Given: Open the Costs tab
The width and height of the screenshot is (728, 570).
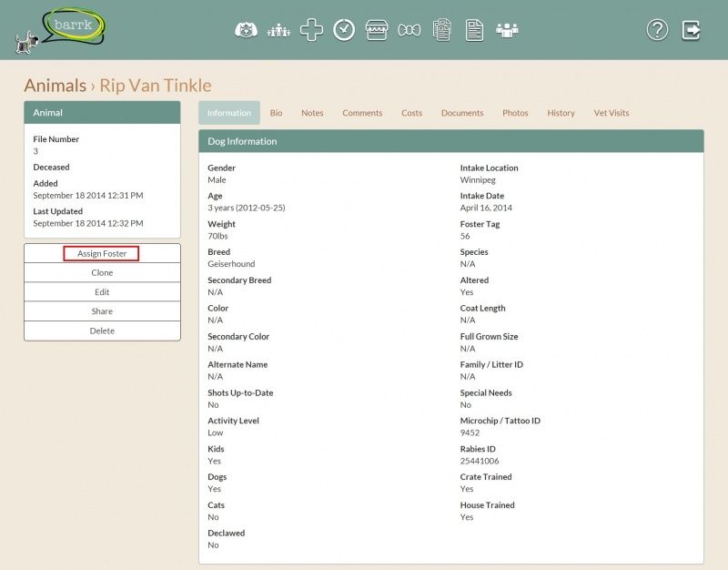Looking at the screenshot, I should [x=412, y=113].
